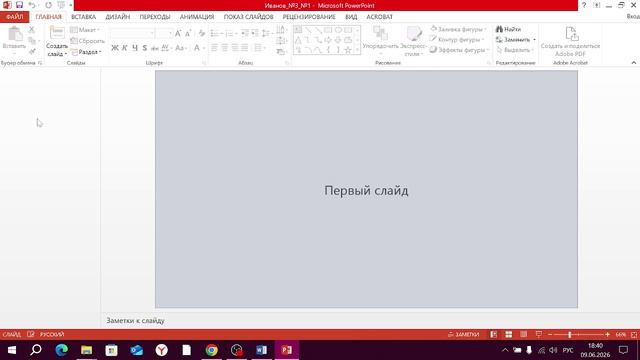Open Заливка фигуры shape fill dropdown

(458, 29)
